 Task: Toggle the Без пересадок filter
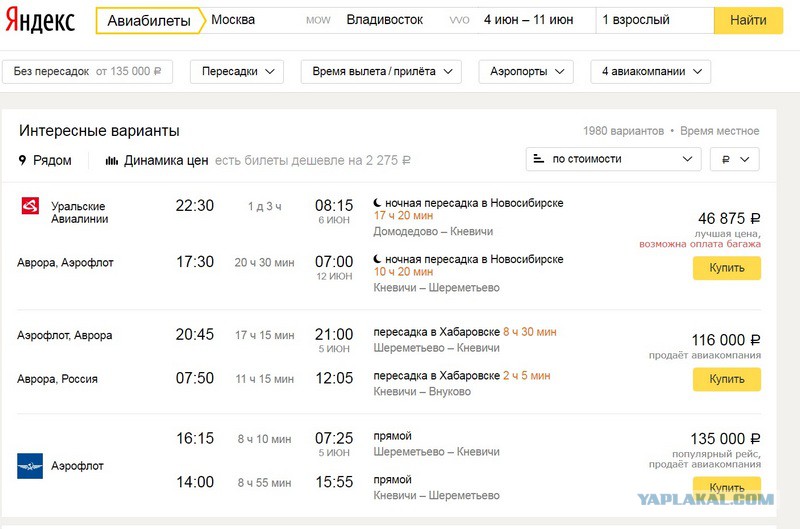click(x=87, y=71)
